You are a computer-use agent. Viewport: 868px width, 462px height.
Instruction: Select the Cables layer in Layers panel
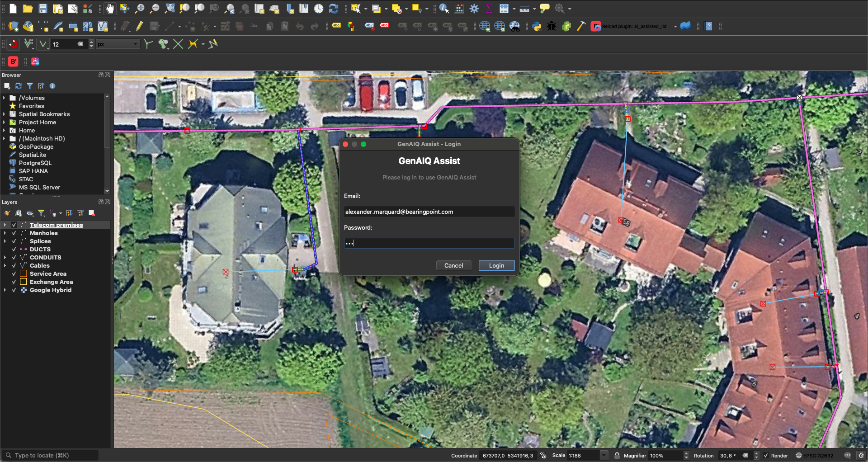point(40,266)
